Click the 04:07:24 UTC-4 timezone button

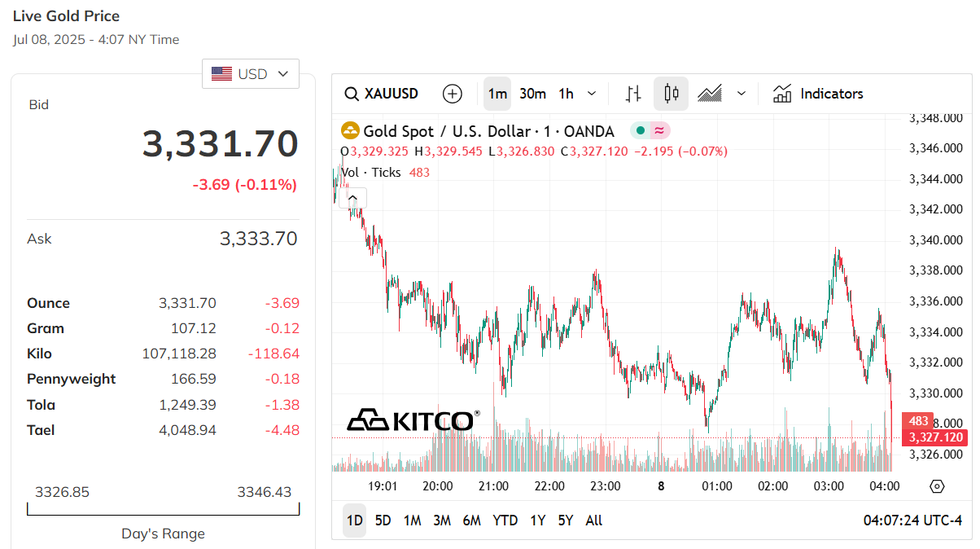(x=912, y=520)
